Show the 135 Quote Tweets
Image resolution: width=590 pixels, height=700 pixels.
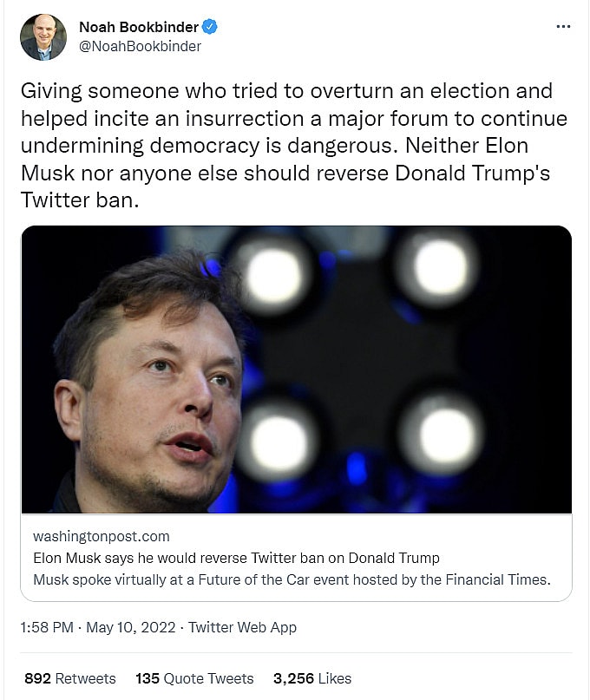click(194, 678)
